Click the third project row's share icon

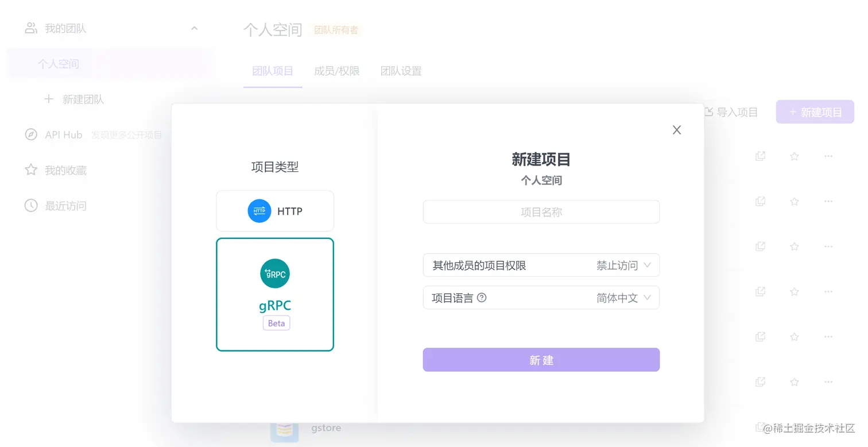click(x=761, y=246)
